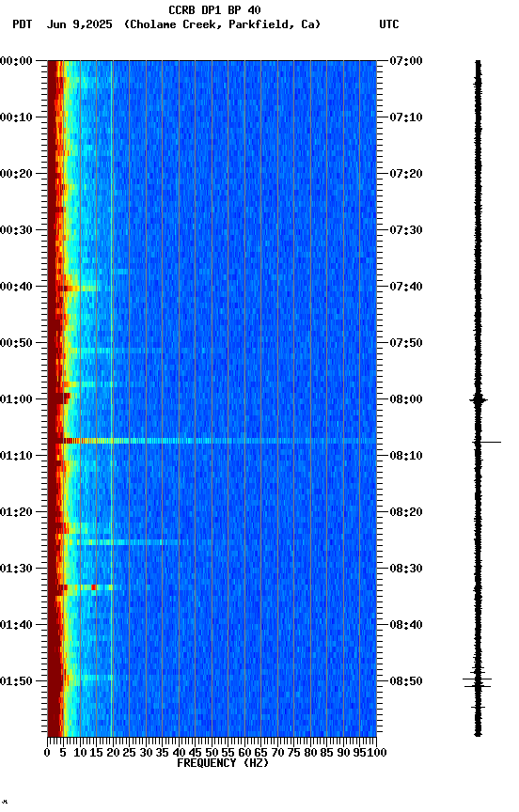Click the 08:20 UTC time label

point(406,512)
